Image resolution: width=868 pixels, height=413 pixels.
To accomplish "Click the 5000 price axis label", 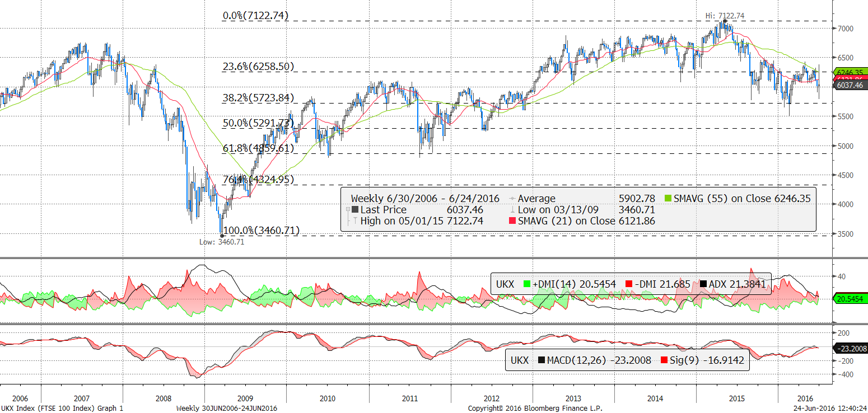I will (846, 146).
